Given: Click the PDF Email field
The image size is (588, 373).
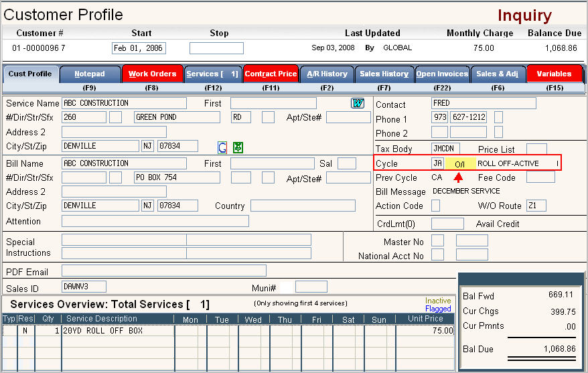Looking at the screenshot, I should click(164, 271).
